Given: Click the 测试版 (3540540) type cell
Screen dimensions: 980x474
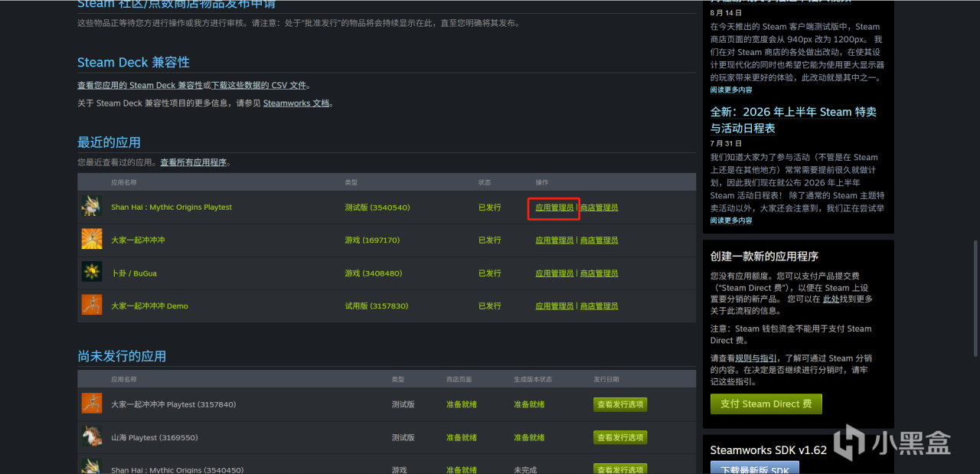Looking at the screenshot, I should coord(377,208).
